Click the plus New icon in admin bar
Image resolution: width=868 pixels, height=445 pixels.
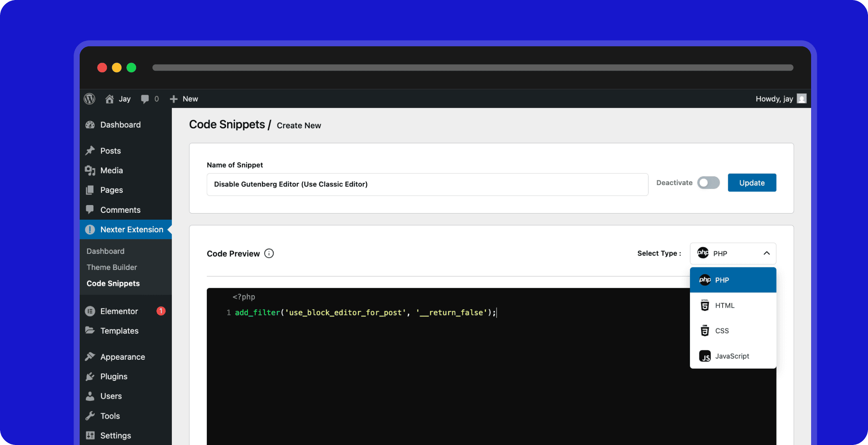coord(174,99)
